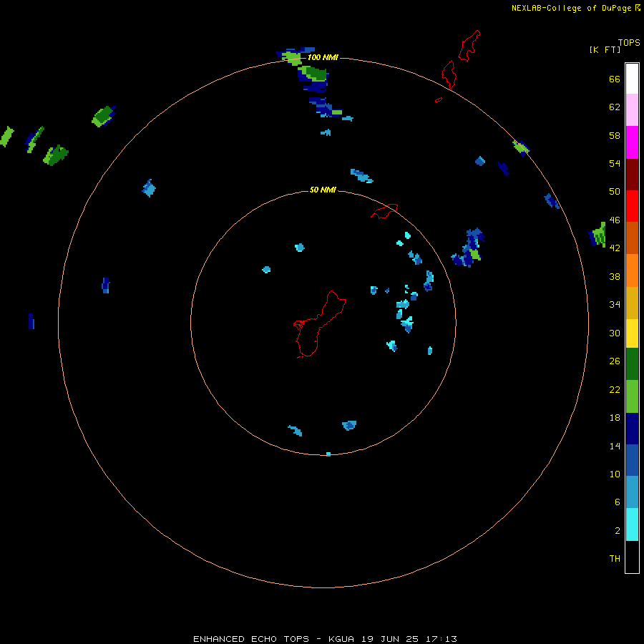Click the 18 value on the legend
644x644 pixels.
(x=615, y=418)
